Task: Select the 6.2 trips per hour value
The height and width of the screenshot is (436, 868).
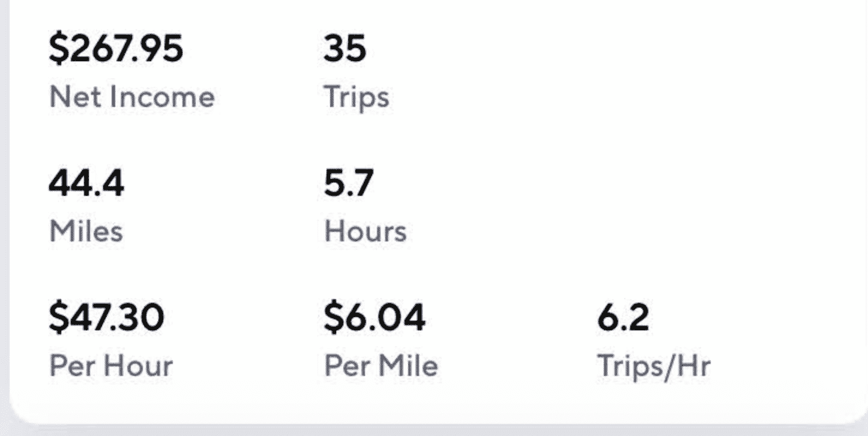Action: pyautogui.click(x=623, y=318)
